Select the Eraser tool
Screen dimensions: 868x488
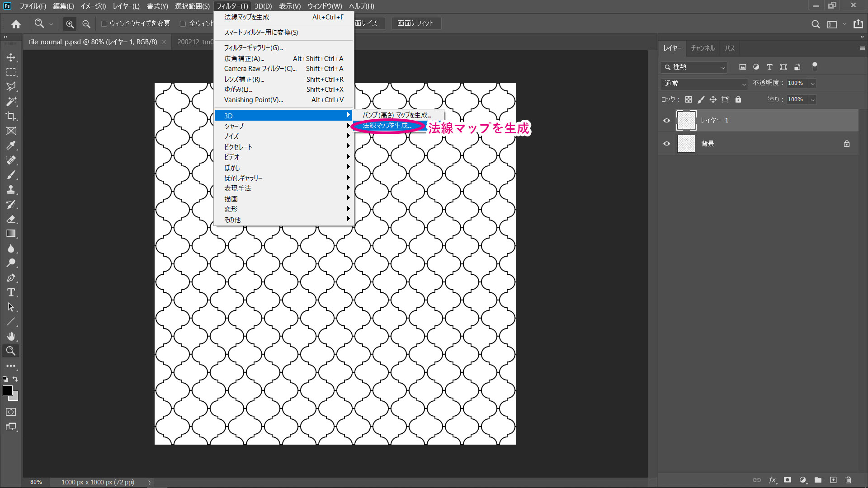11,219
